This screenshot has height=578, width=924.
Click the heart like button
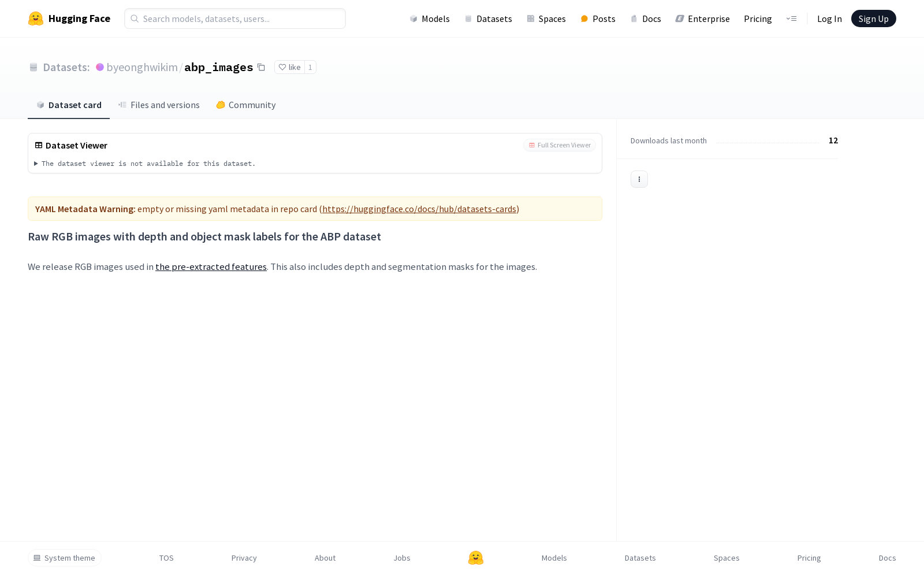[289, 67]
